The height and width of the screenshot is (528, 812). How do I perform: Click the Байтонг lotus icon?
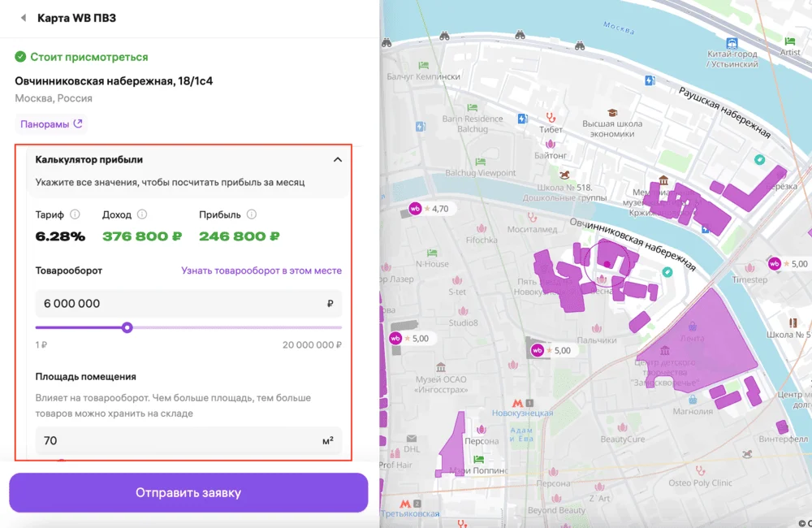(x=551, y=144)
